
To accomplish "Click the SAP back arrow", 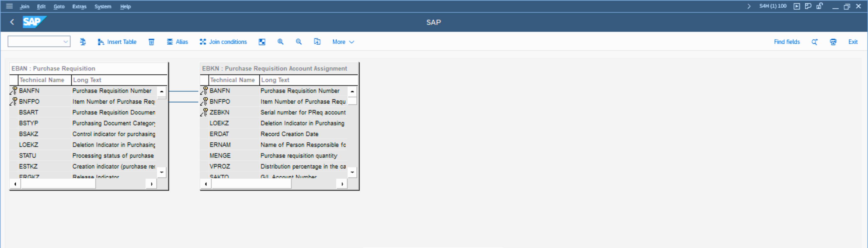I will pos(12,22).
